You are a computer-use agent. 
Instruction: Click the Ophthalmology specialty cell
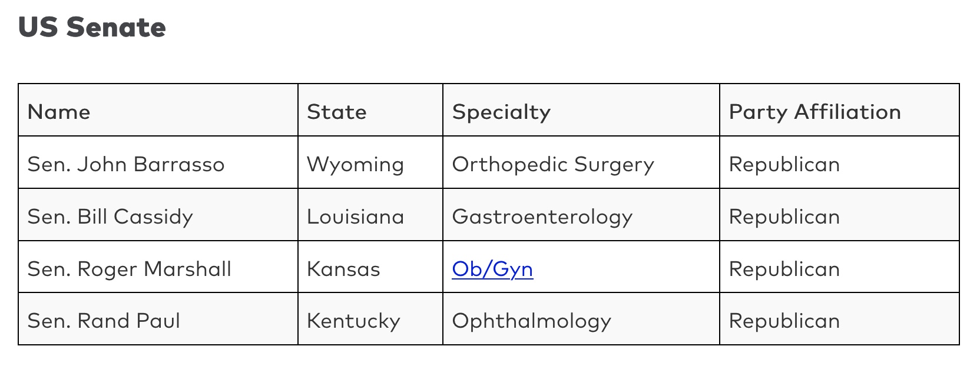(x=532, y=321)
